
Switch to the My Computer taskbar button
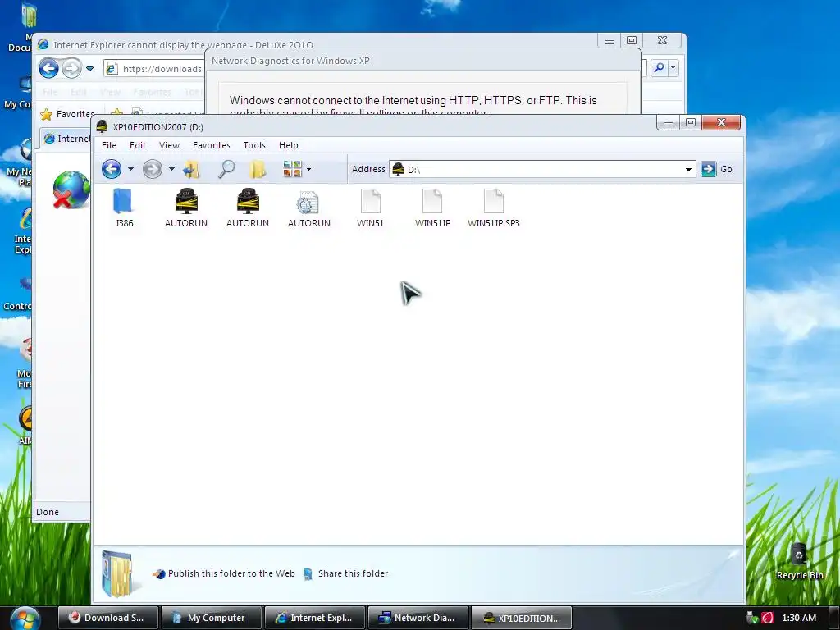[x=211, y=618]
